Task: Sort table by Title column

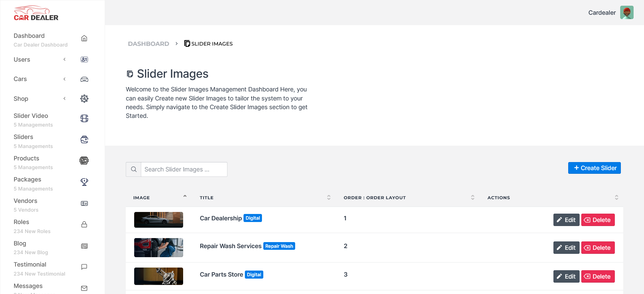Action: pyautogui.click(x=329, y=198)
